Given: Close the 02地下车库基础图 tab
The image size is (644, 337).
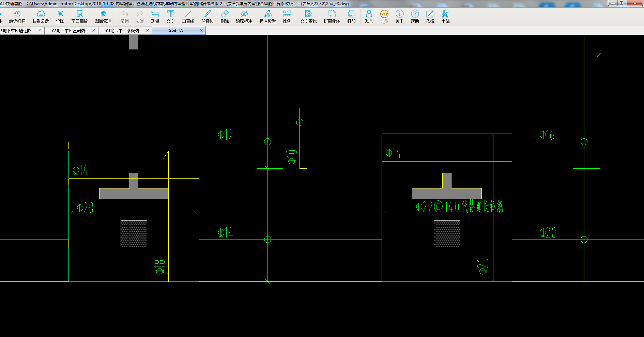Looking at the screenshot, I should [x=94, y=30].
